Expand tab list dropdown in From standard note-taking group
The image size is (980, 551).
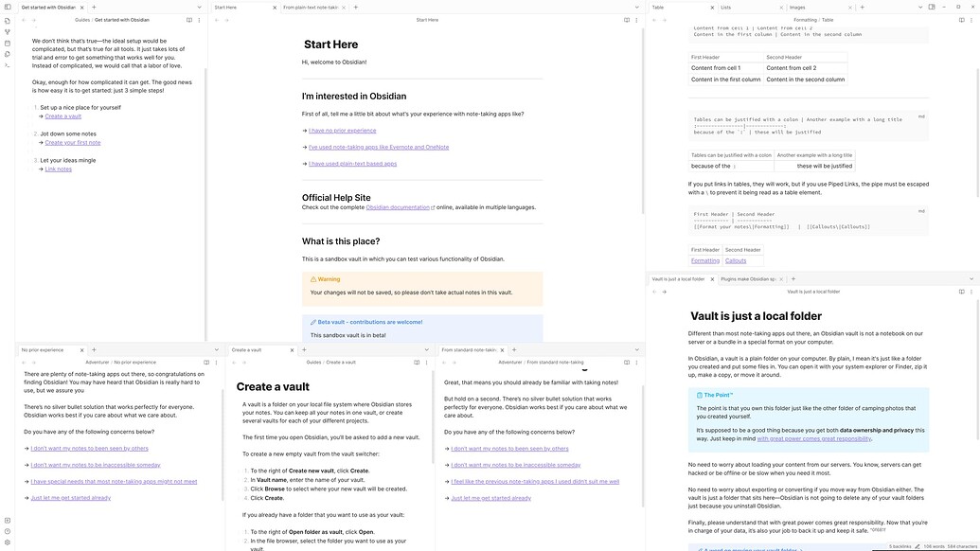[637, 350]
